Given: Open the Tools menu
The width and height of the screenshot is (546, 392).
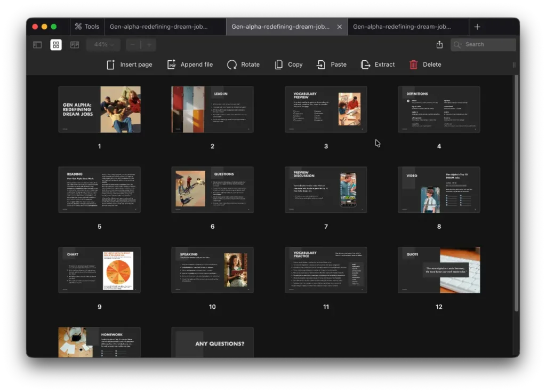Looking at the screenshot, I should click(87, 26).
